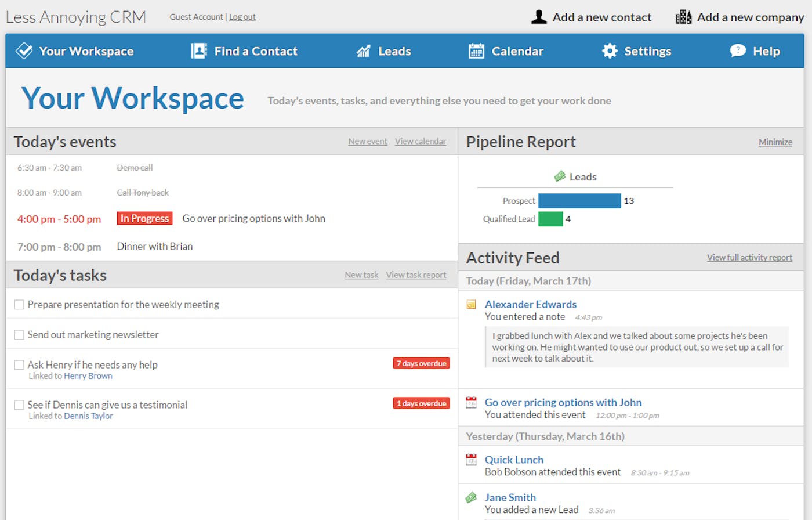Open Alexander Edwards contact from activity feed

pyautogui.click(x=531, y=304)
